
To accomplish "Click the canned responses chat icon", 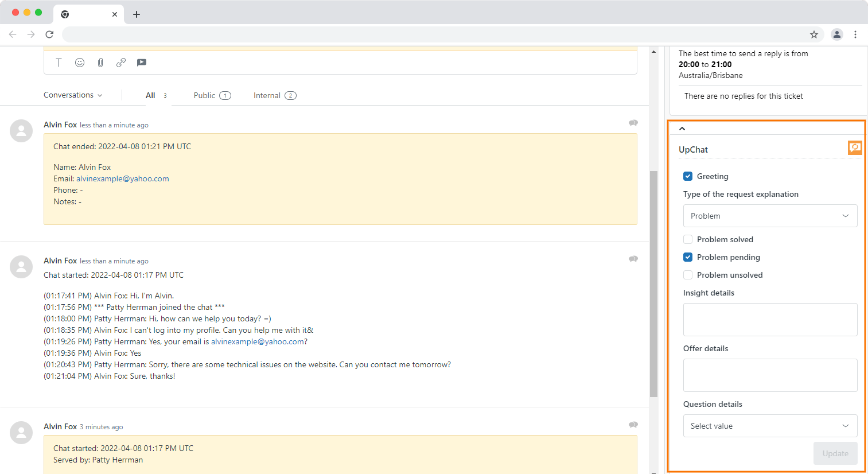I will click(x=142, y=63).
